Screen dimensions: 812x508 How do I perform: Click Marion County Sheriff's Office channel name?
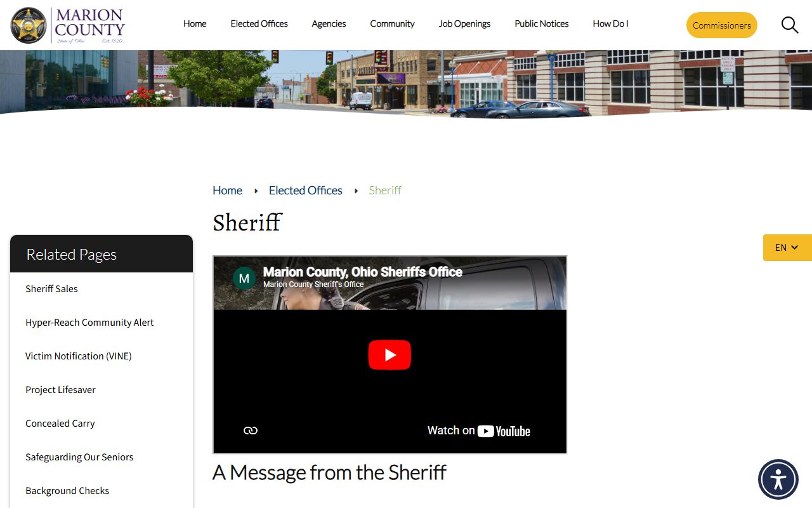click(313, 284)
